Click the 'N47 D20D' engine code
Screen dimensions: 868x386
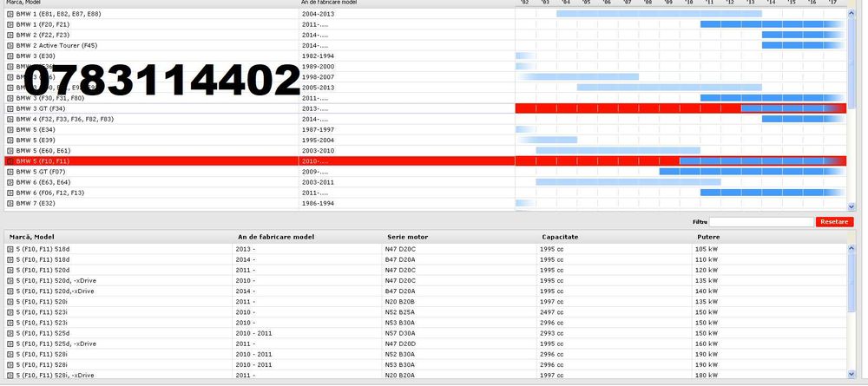coord(399,343)
